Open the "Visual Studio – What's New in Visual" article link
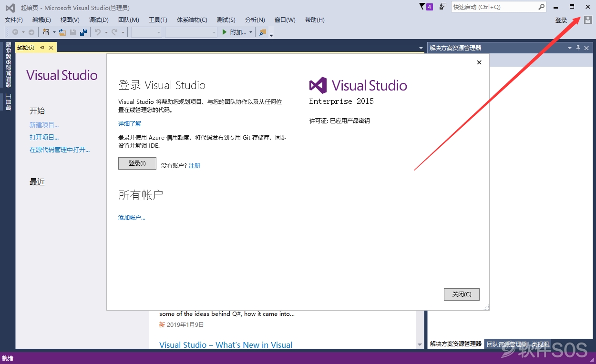 pos(226,345)
